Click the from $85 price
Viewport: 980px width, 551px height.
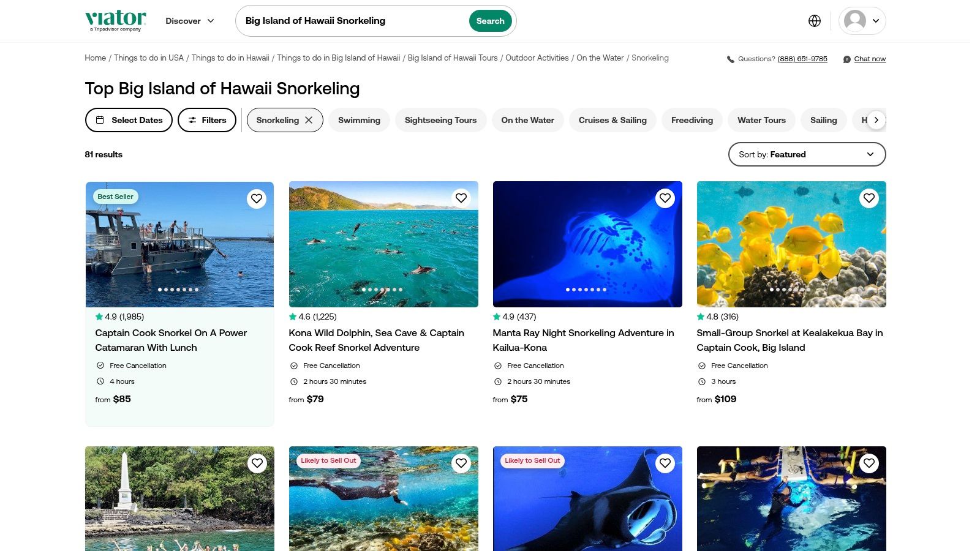click(x=113, y=399)
